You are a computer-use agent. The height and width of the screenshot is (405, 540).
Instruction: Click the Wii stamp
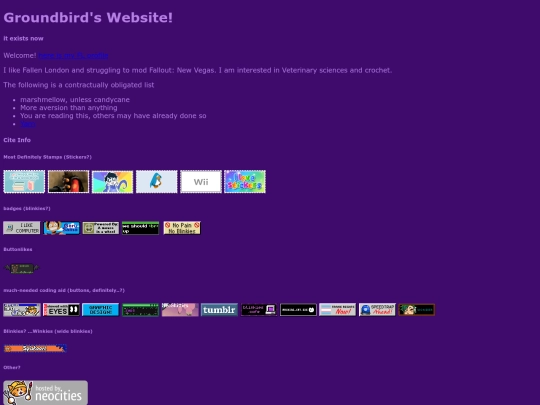(x=201, y=181)
